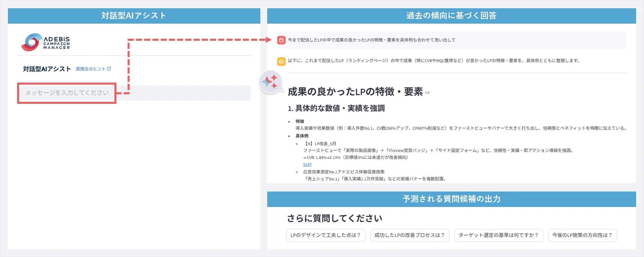Click the 過去の傾向に基づく回答 header banner
This screenshot has width=644, height=257.
tap(451, 16)
